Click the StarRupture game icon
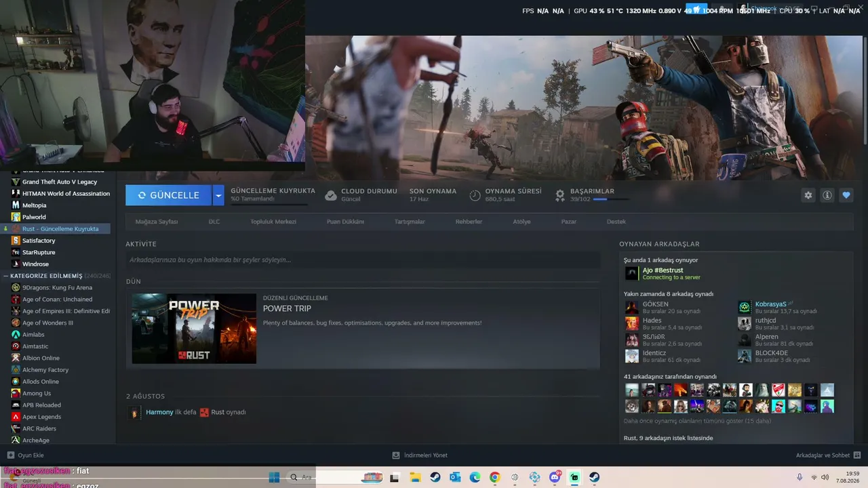This screenshot has height=488, width=868. (16, 252)
